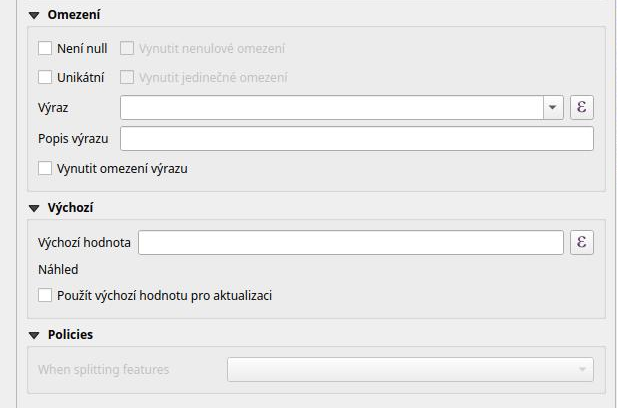Enable Použít výchozí hodnotu pro aktualizaci
617x408 pixels.
pos(45,295)
